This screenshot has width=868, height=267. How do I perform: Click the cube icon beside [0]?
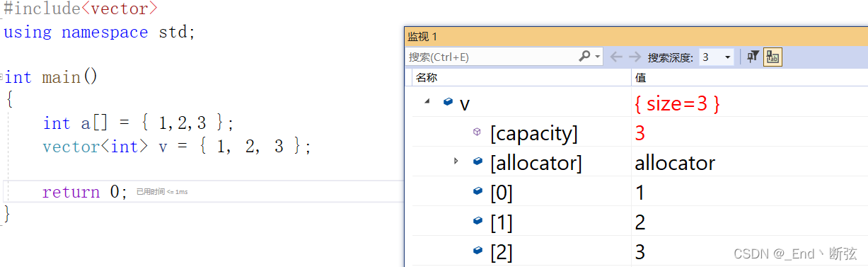click(x=478, y=191)
